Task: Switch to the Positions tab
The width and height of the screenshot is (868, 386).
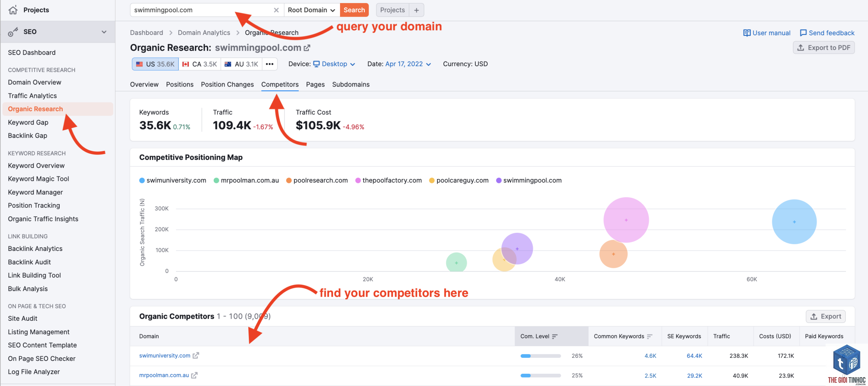Action: [180, 85]
